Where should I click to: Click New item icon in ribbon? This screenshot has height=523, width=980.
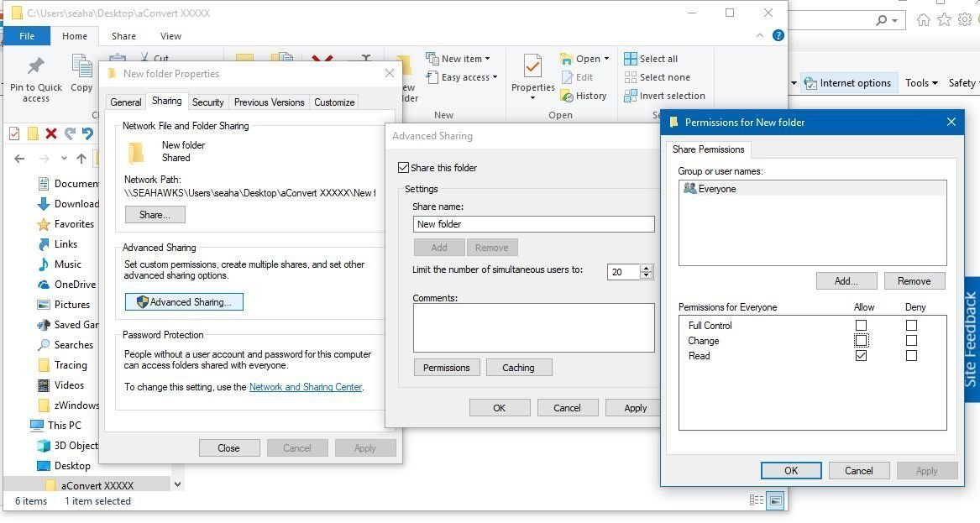pos(432,59)
